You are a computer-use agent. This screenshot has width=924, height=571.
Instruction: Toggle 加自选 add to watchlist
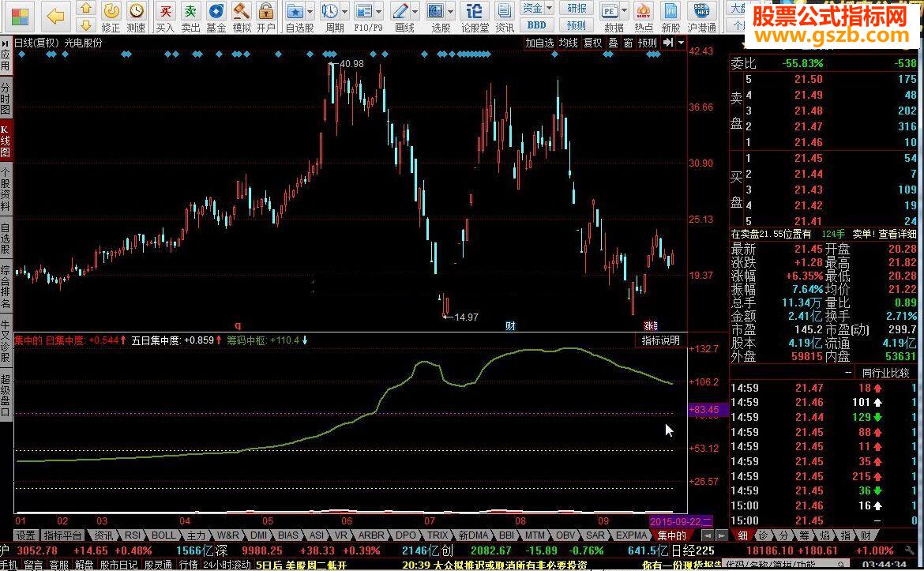coord(539,43)
